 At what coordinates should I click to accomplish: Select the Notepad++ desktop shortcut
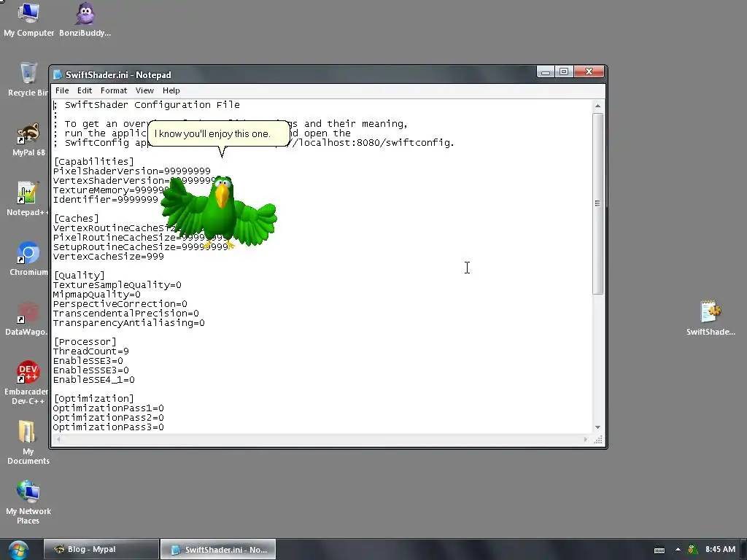pos(27,199)
